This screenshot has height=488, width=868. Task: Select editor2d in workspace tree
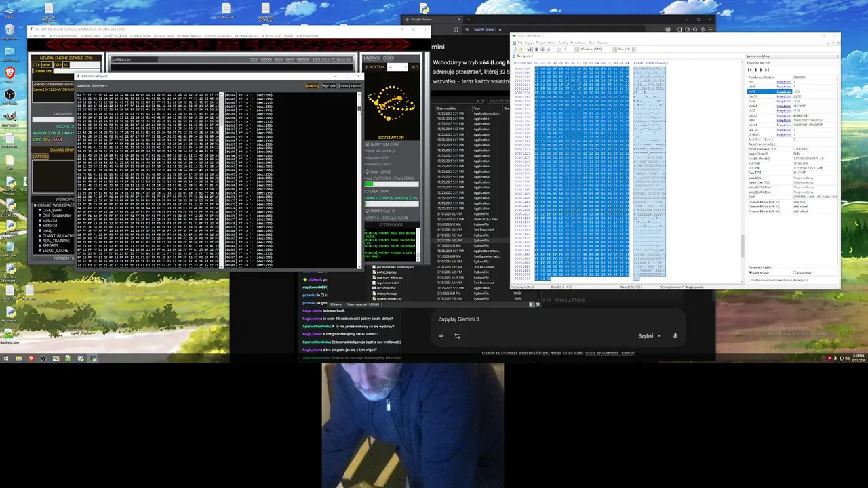coord(49,220)
